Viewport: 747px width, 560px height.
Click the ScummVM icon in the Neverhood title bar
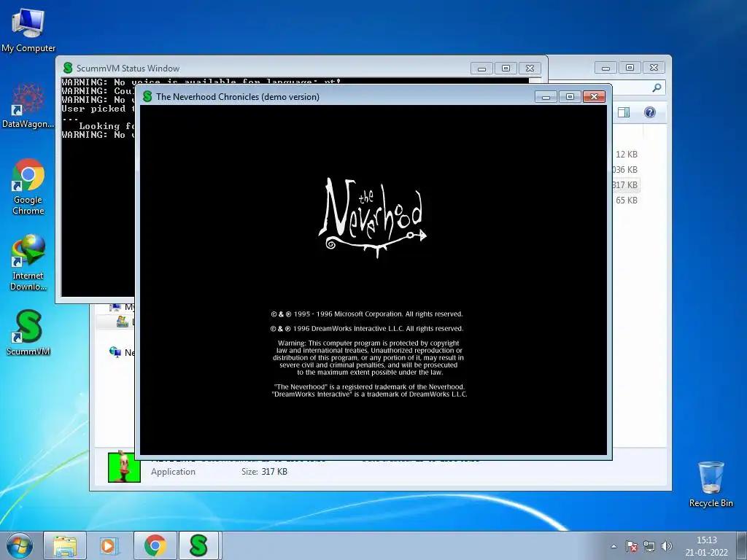click(x=147, y=97)
